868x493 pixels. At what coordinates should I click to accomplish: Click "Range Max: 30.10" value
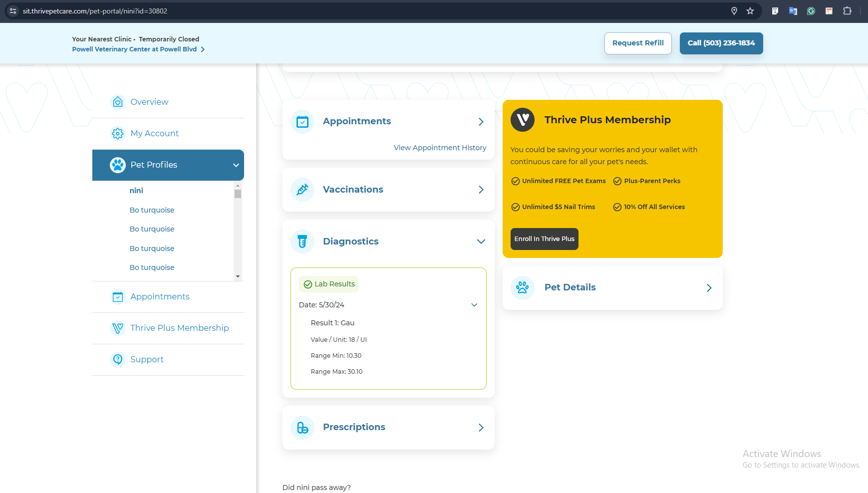click(336, 372)
